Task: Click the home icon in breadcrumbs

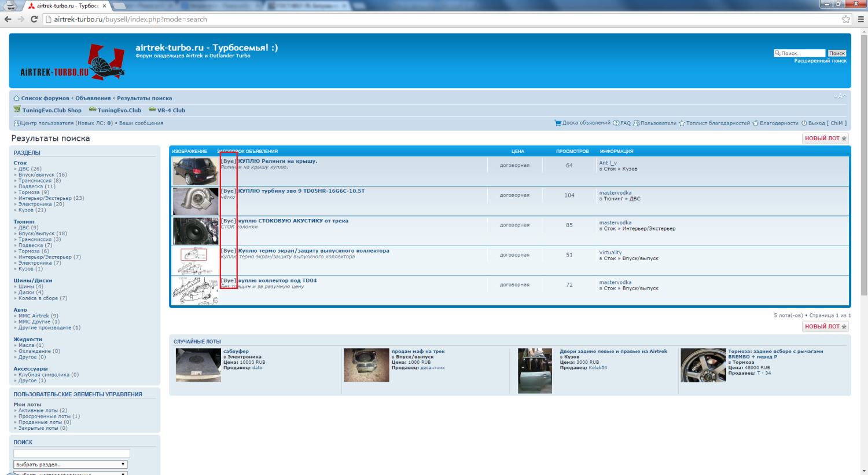Action: [16, 98]
